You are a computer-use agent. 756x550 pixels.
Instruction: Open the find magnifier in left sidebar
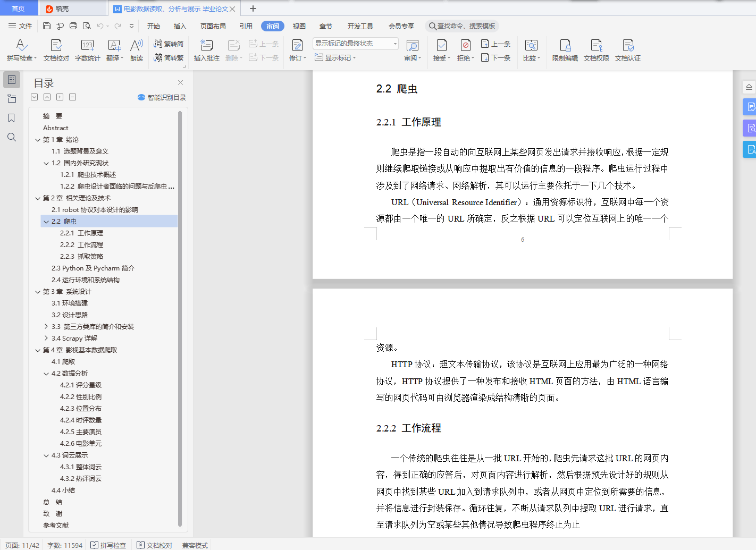12,137
